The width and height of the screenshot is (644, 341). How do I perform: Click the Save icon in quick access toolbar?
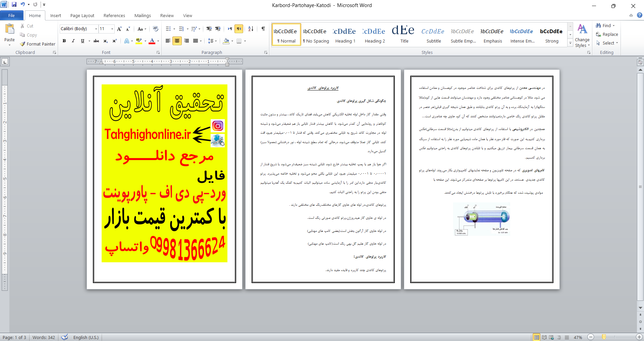pyautogui.click(x=14, y=5)
